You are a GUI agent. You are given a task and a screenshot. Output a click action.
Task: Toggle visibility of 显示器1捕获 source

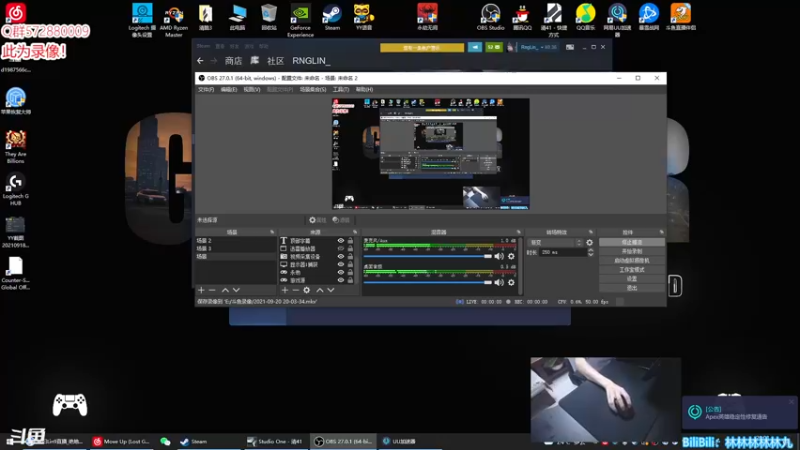(341, 264)
